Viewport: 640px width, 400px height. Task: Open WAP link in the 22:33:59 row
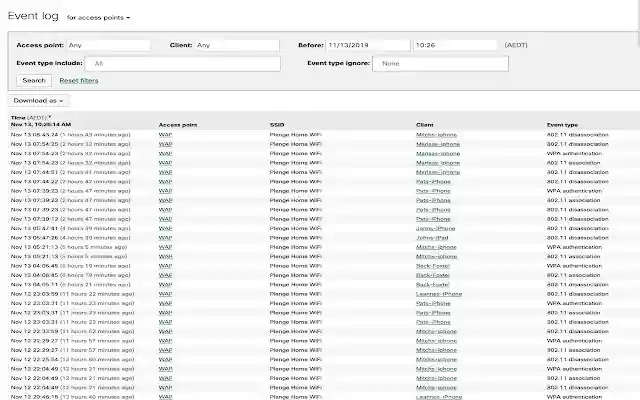[165, 331]
